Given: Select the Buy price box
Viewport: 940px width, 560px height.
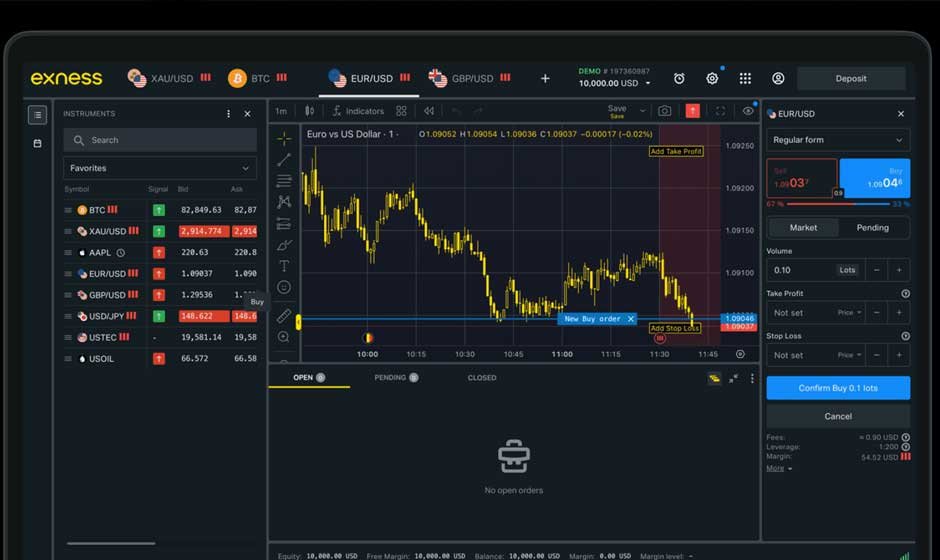Looking at the screenshot, I should [875, 179].
